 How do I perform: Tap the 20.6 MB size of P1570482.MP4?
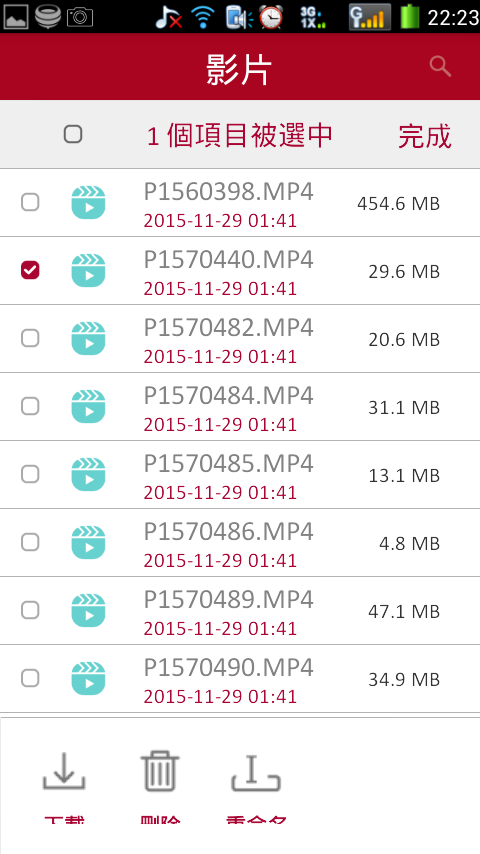click(404, 339)
